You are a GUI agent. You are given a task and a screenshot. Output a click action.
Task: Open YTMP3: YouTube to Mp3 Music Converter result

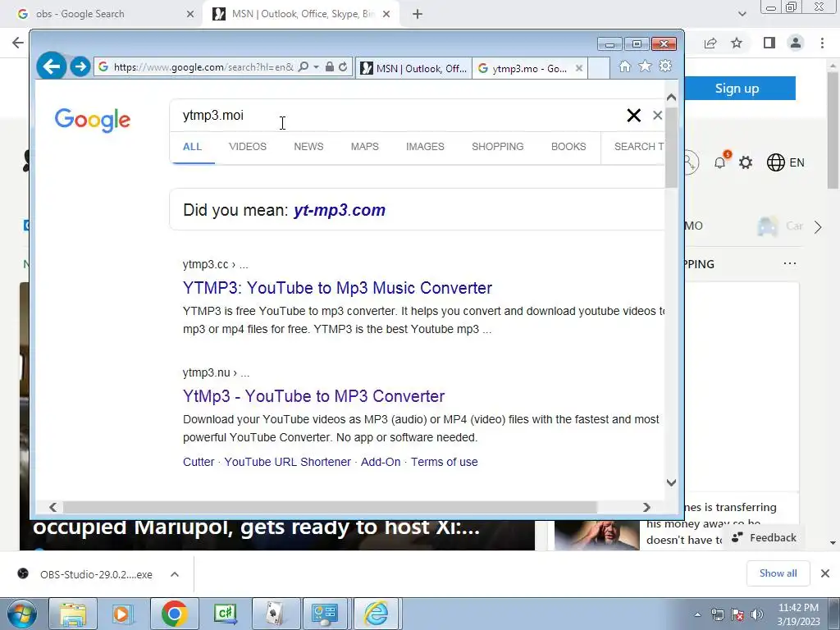(x=337, y=288)
